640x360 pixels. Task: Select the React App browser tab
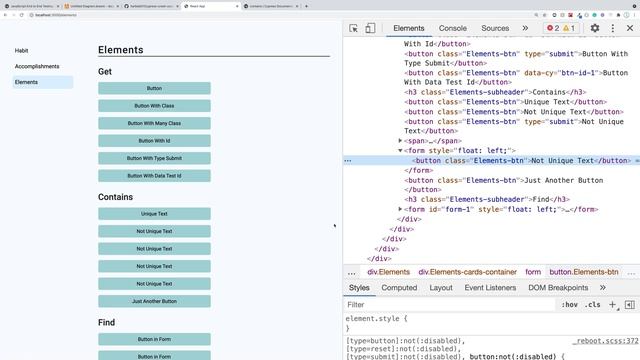coord(210,6)
